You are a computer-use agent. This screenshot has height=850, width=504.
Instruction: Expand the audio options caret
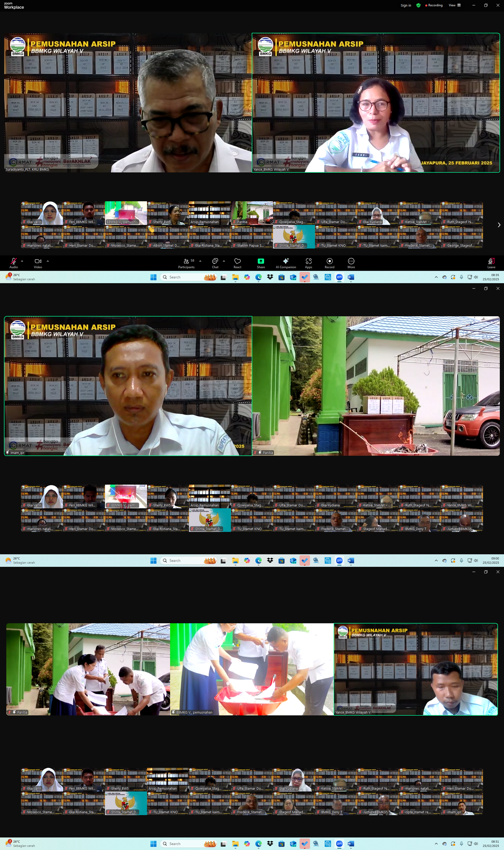pos(22,261)
